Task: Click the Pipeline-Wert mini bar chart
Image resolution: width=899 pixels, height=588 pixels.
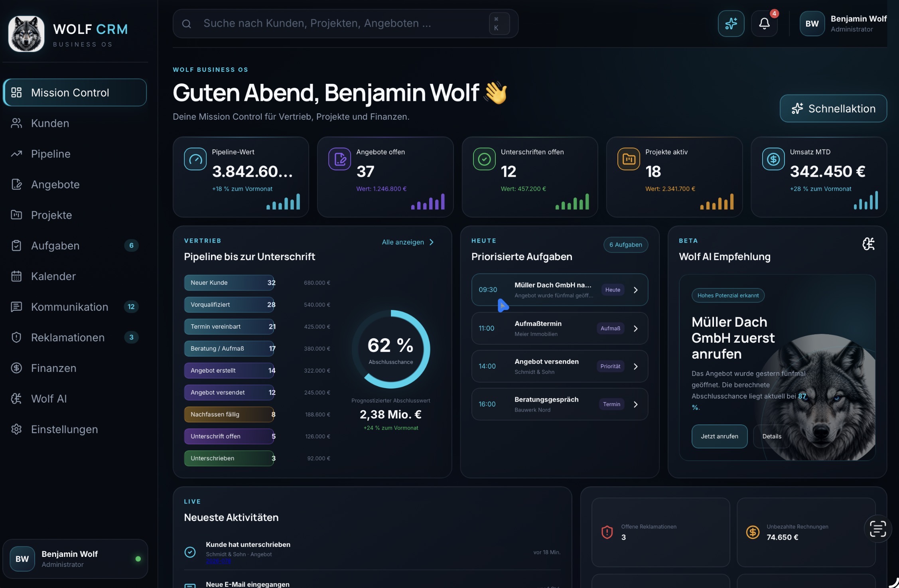Action: tap(283, 201)
